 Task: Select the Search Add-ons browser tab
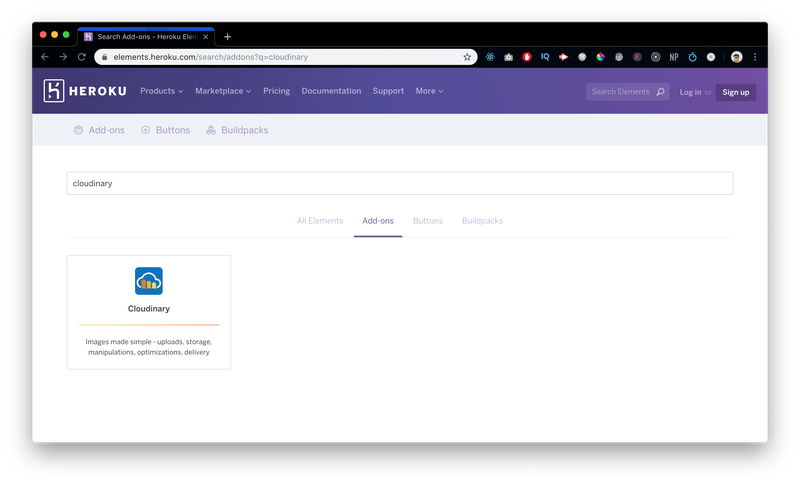[x=146, y=37]
